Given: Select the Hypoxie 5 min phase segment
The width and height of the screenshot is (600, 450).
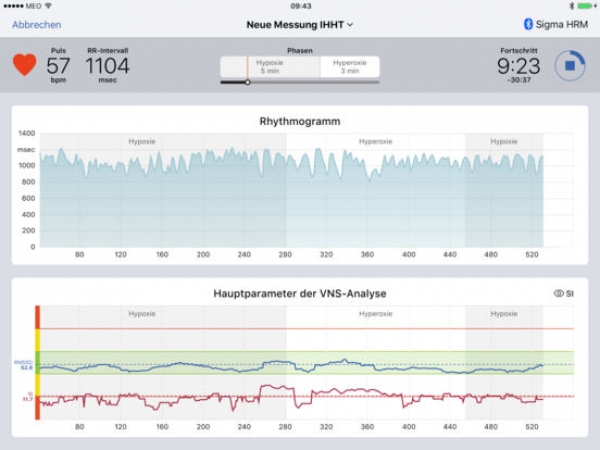Looking at the screenshot, I should point(270,67).
